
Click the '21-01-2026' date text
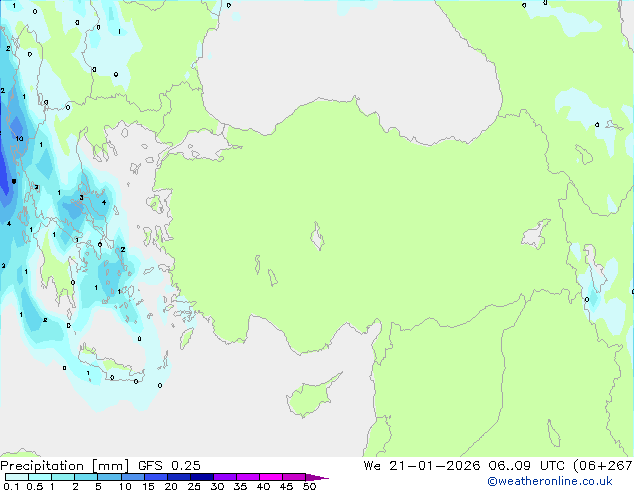(x=435, y=466)
